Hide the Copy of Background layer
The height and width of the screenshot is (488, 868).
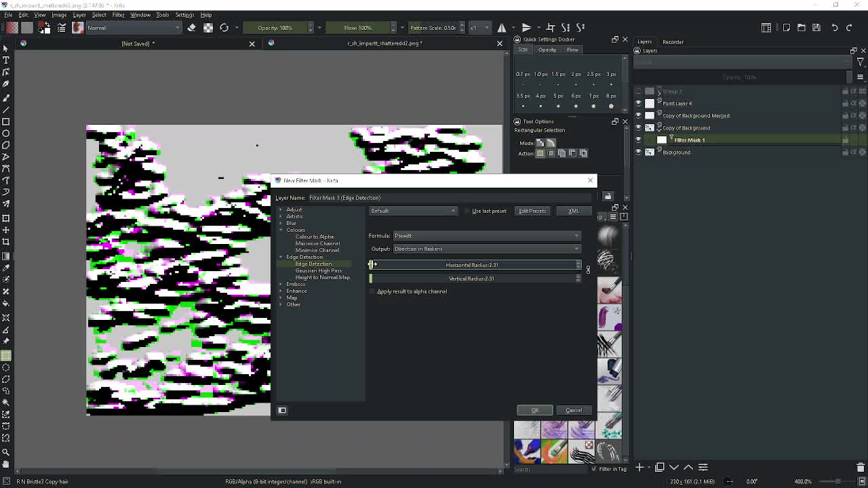pyautogui.click(x=638, y=128)
